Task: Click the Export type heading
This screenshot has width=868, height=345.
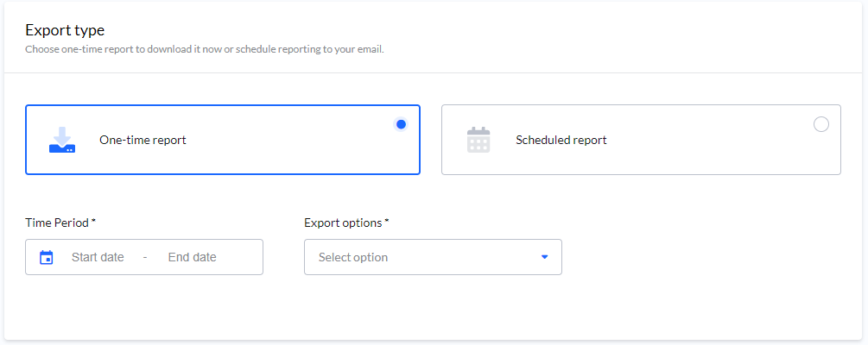Action: click(x=65, y=30)
